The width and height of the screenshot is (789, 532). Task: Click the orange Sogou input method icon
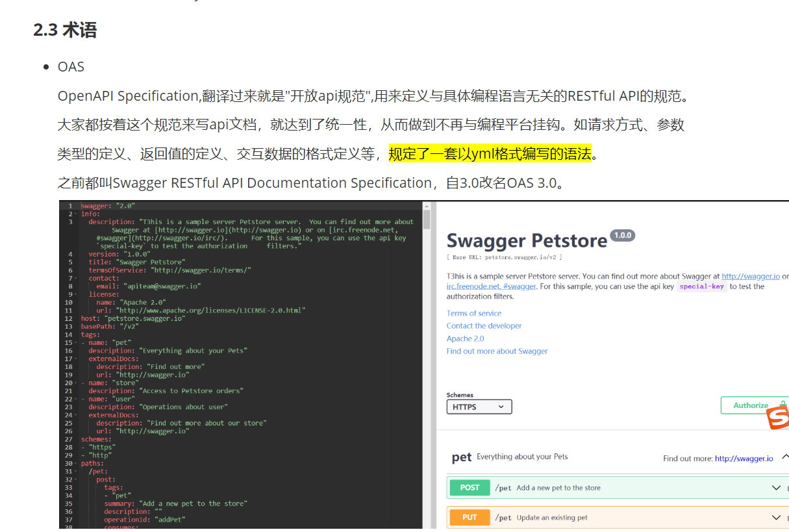(778, 418)
